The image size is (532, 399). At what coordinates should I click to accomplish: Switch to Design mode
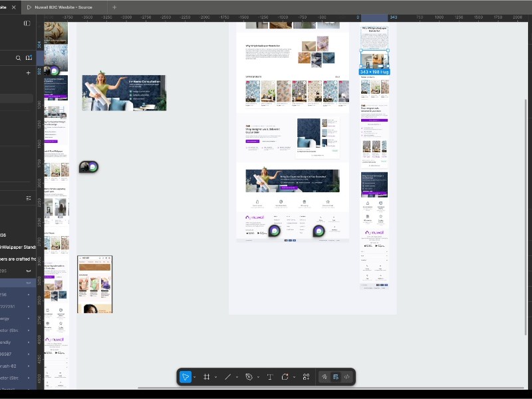[336, 377]
